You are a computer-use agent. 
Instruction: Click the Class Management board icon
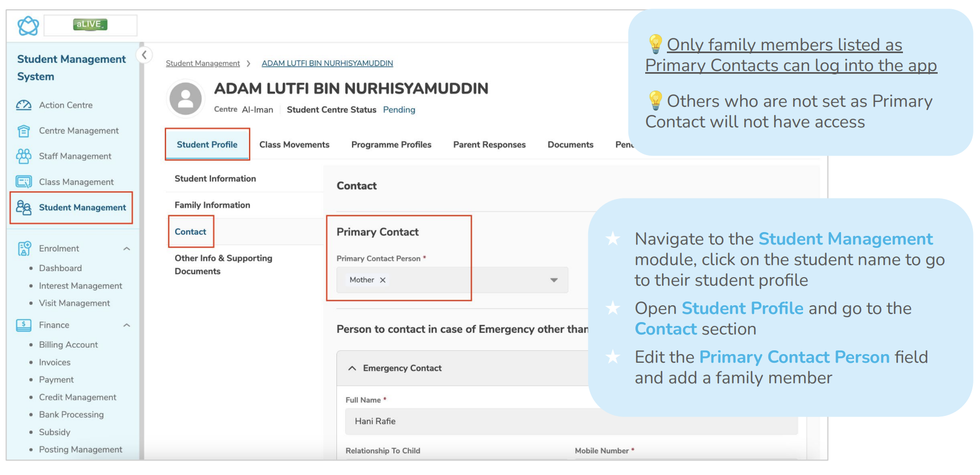[x=24, y=182]
